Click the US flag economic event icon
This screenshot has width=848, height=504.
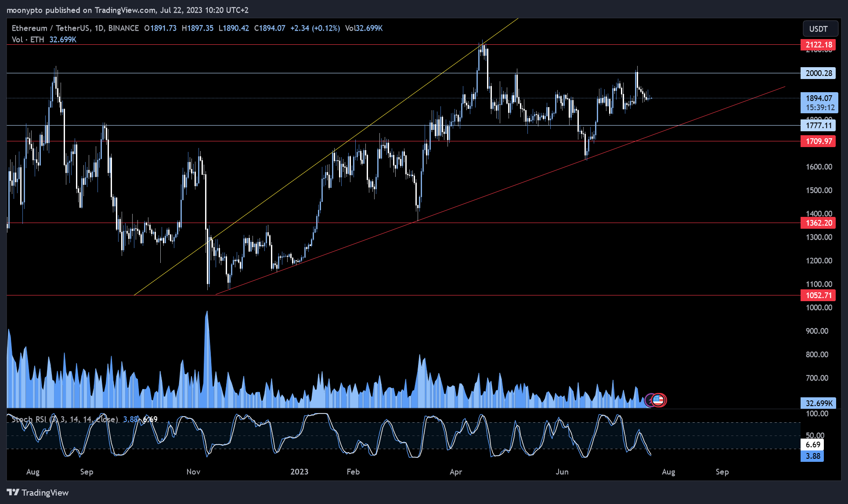658,400
